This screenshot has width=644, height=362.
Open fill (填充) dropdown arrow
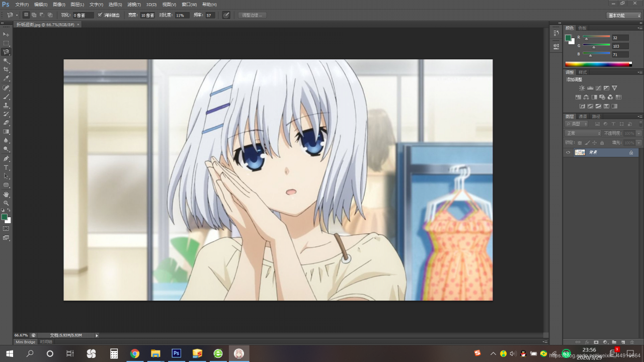point(639,143)
